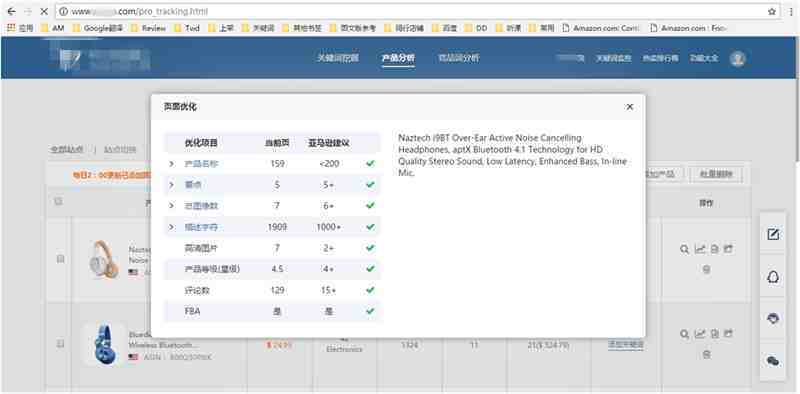The width and height of the screenshot is (800, 394).
Task: Toggle the select-all checkbox in table header
Action: tap(59, 202)
